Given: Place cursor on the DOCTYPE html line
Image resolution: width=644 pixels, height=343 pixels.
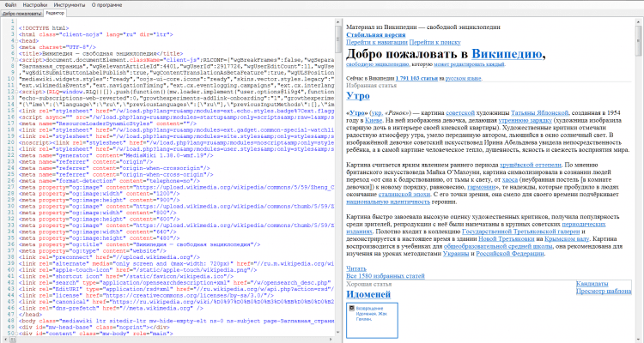Looking at the screenshot, I should pos(44,28).
